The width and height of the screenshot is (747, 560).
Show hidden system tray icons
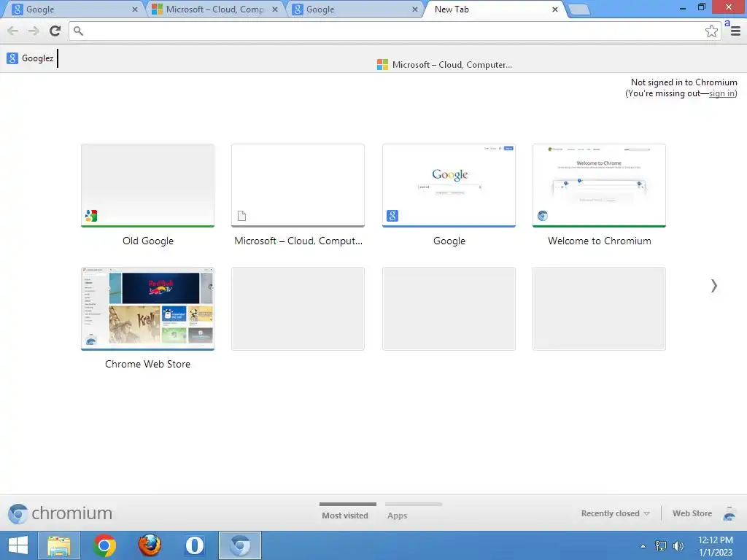click(x=643, y=546)
